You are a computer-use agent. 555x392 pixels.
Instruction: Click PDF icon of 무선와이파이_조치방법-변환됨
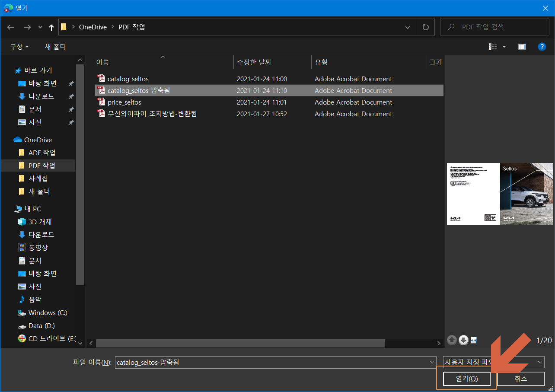pyautogui.click(x=102, y=114)
